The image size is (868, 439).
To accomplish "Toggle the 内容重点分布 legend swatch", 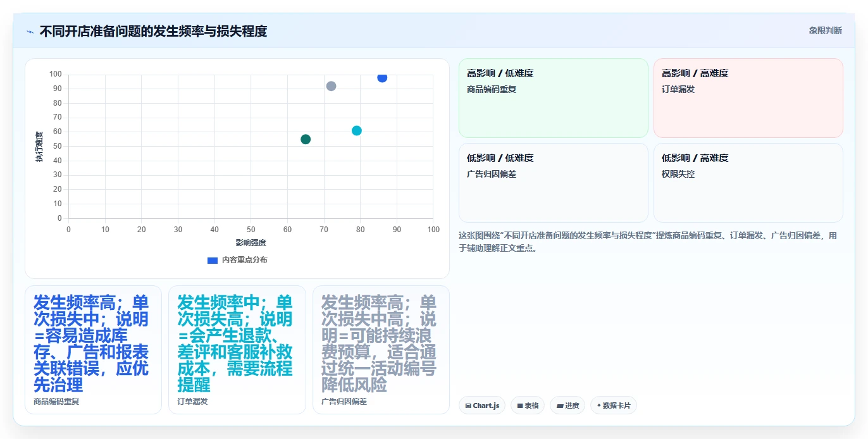I will pyautogui.click(x=213, y=260).
